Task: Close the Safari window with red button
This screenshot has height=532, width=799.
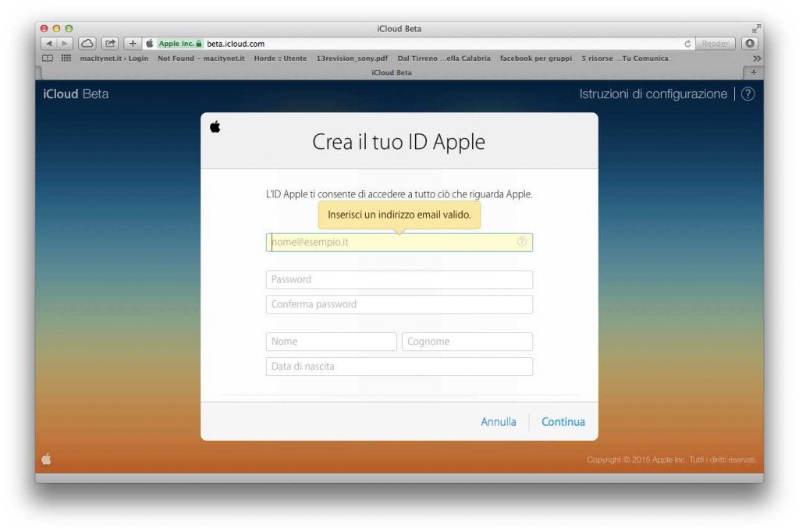Action: coord(44,29)
